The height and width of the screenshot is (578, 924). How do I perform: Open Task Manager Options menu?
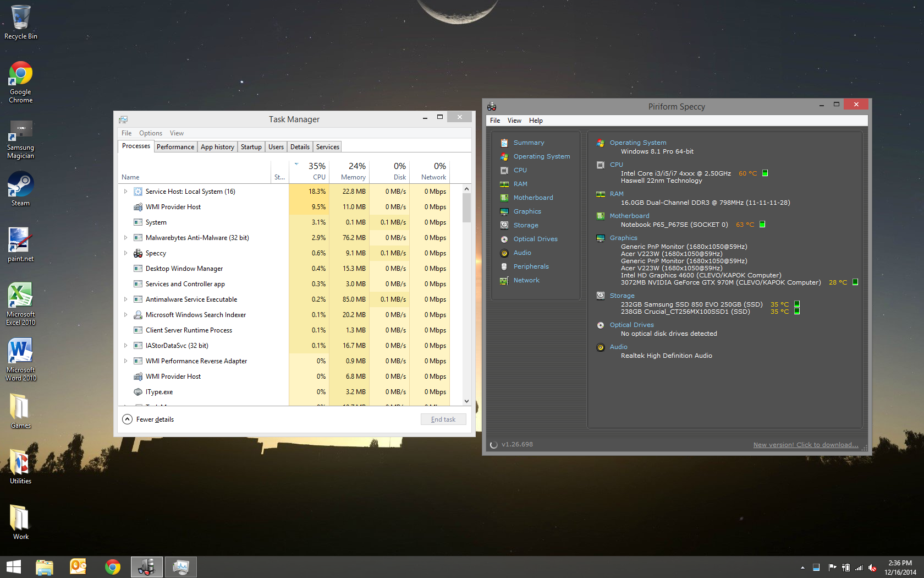coord(151,133)
